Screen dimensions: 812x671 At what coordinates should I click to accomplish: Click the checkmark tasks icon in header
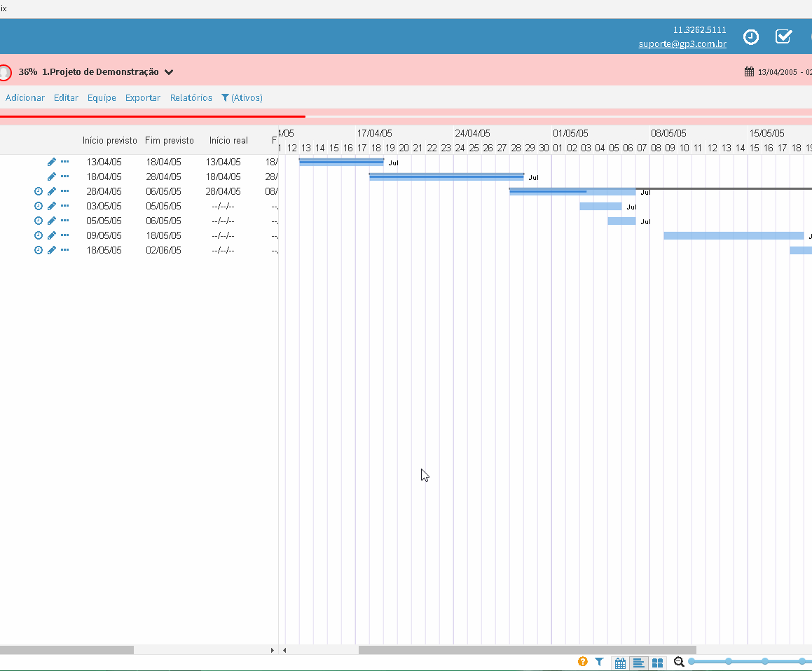point(783,36)
